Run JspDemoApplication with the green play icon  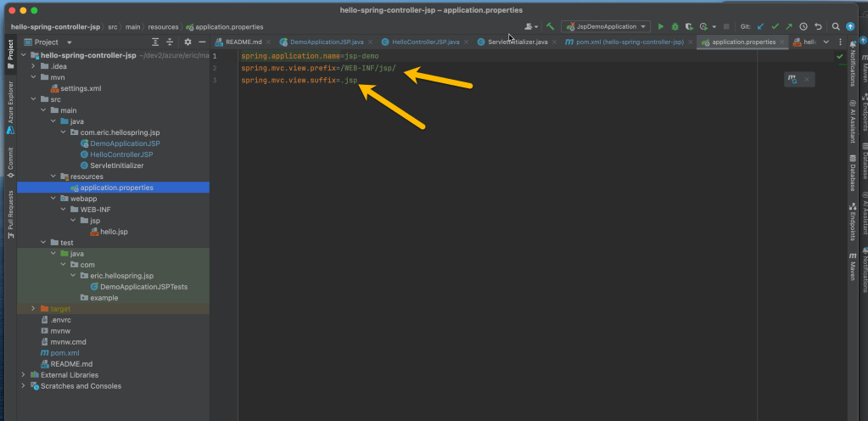[661, 27]
